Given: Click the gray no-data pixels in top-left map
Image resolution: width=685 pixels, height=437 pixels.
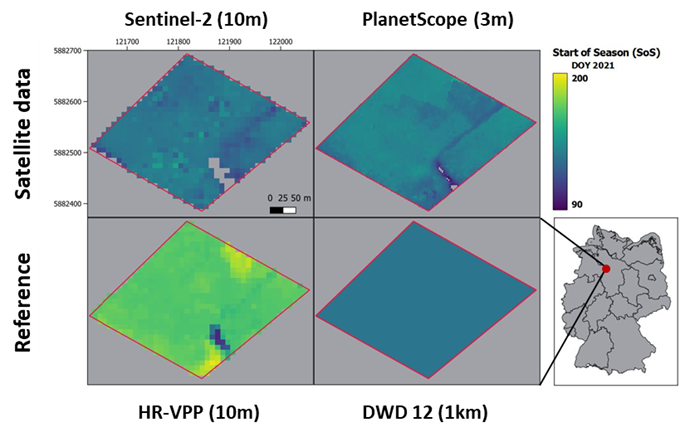Looking at the screenshot, I should pos(219,170).
